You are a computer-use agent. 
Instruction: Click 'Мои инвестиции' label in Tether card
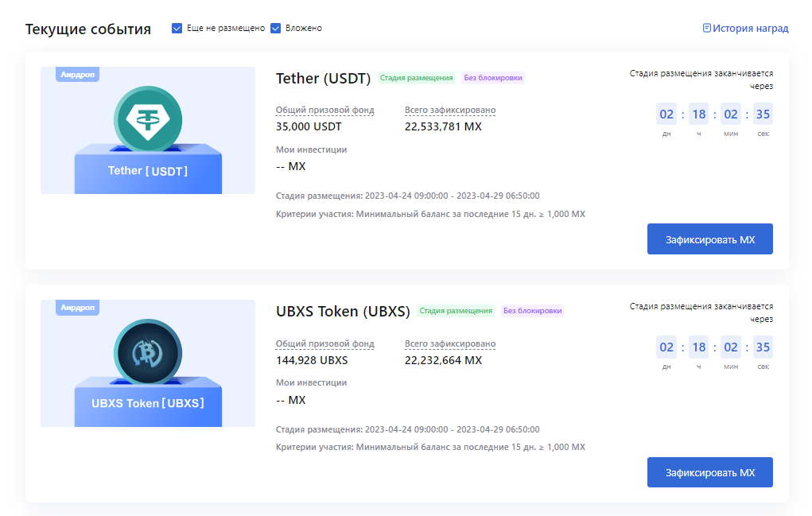click(311, 149)
